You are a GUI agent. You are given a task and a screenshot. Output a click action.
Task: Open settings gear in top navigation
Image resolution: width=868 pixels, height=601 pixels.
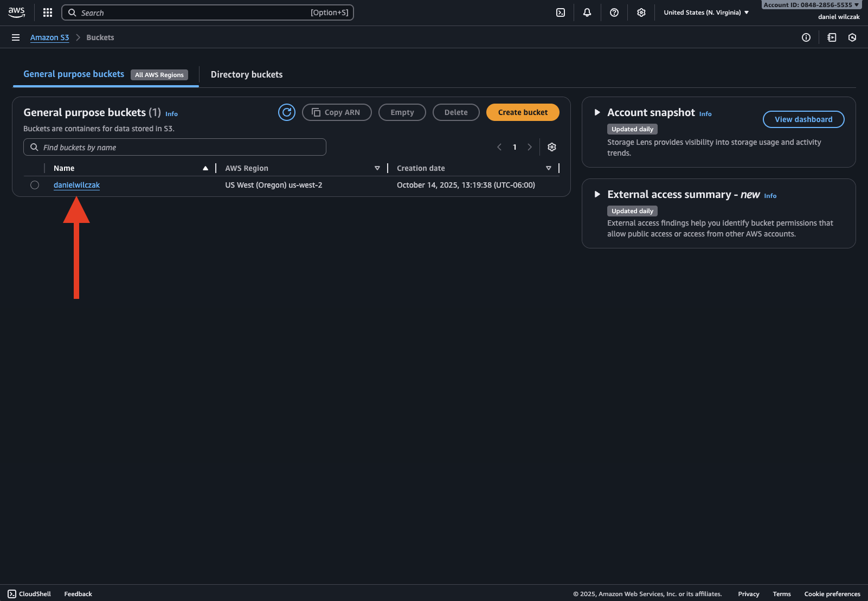pos(641,12)
